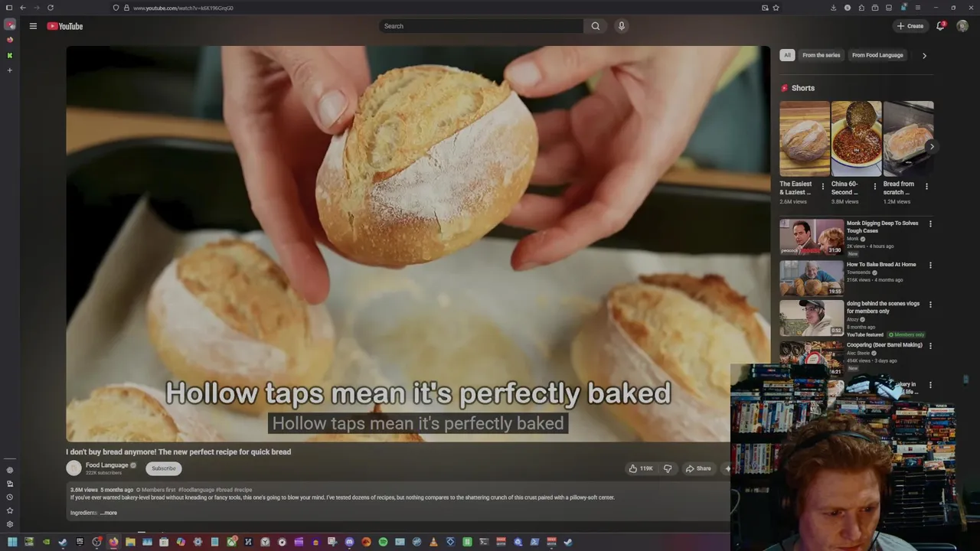This screenshot has width=980, height=551.
Task: Open China 60-Second short thumbnail
Action: [x=856, y=139]
